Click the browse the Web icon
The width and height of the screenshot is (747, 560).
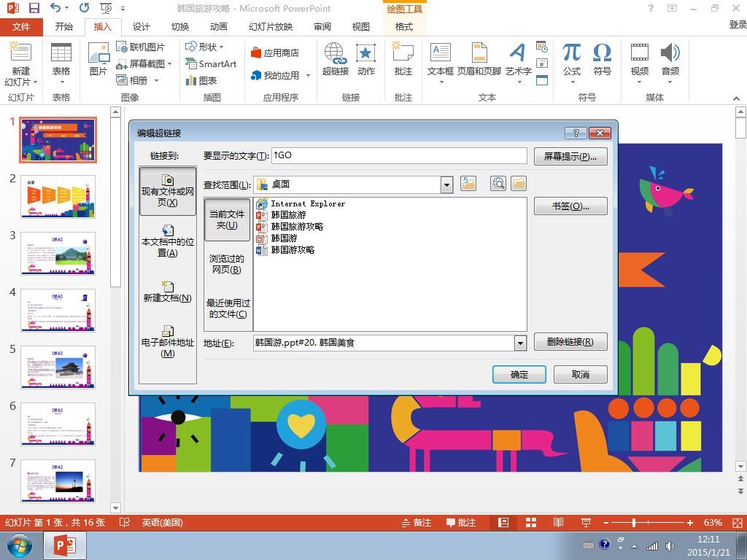(x=498, y=183)
